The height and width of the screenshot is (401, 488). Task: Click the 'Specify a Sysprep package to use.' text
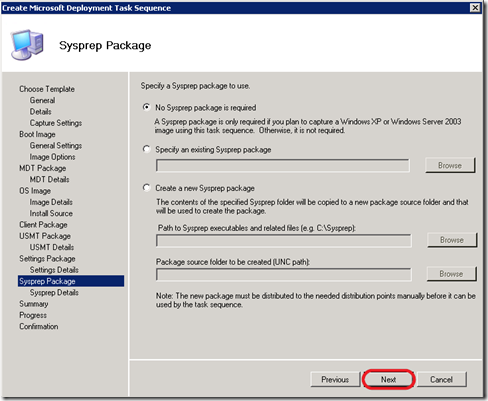195,86
